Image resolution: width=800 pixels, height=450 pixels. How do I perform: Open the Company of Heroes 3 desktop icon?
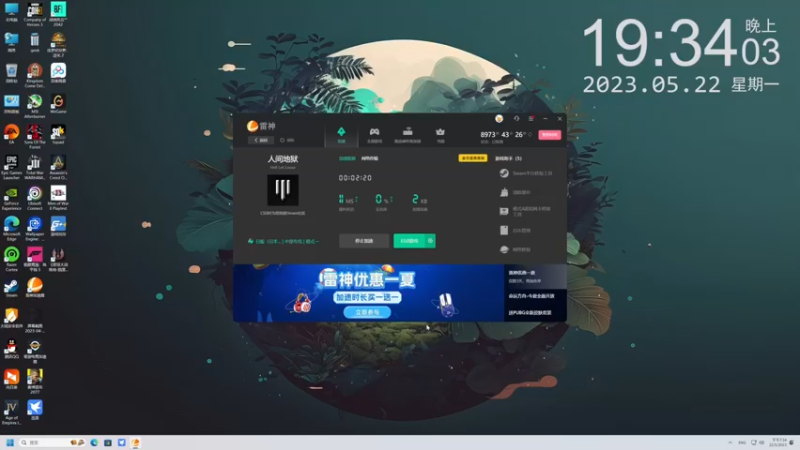tap(35, 14)
